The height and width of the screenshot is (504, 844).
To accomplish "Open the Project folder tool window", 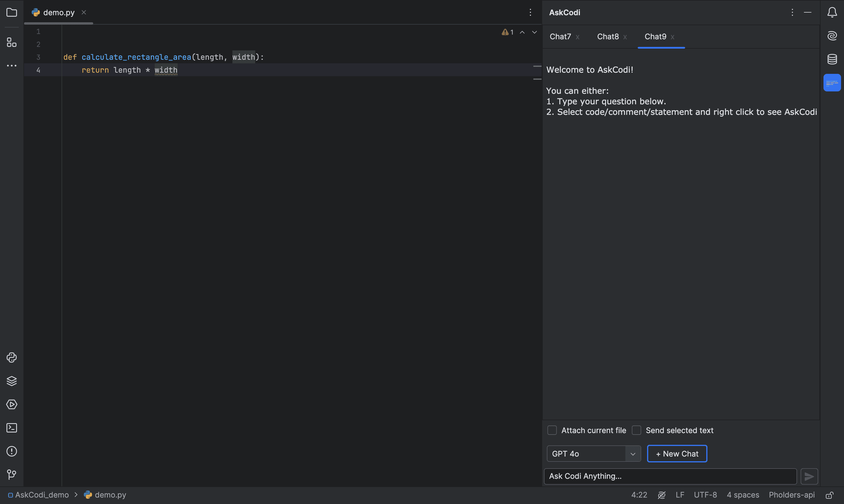I will 11,13.
